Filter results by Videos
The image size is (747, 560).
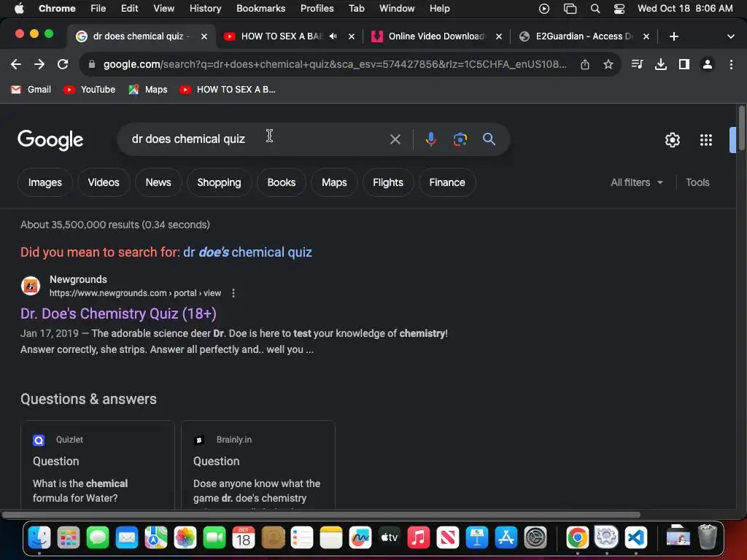pyautogui.click(x=104, y=182)
